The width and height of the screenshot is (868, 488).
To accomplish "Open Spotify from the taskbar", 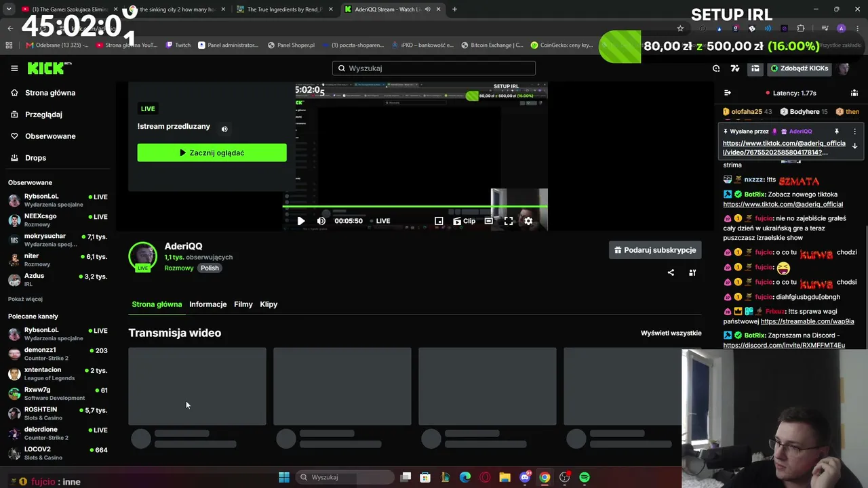I will click(x=585, y=477).
